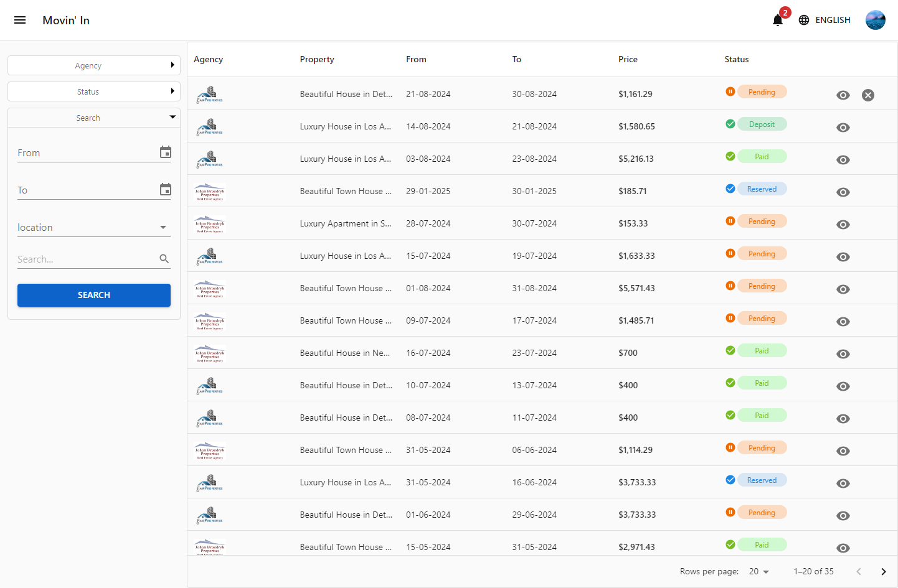Go to previous page of bookings
This screenshot has height=588, width=898.
click(858, 571)
